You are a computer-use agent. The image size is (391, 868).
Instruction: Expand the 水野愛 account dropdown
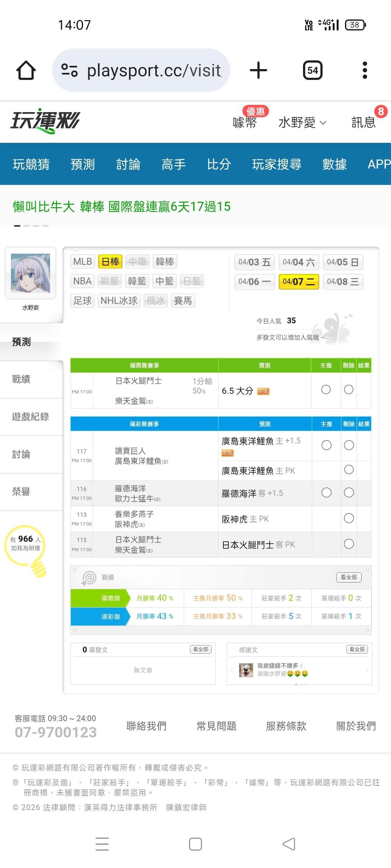[302, 123]
